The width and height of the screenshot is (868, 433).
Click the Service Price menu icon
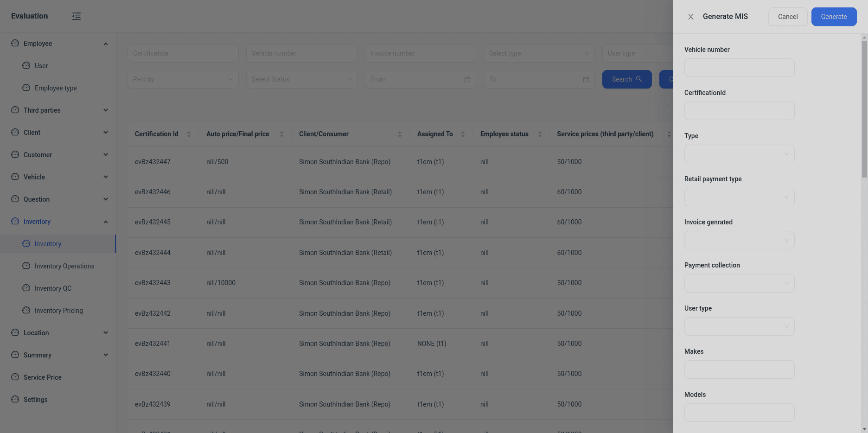click(15, 377)
